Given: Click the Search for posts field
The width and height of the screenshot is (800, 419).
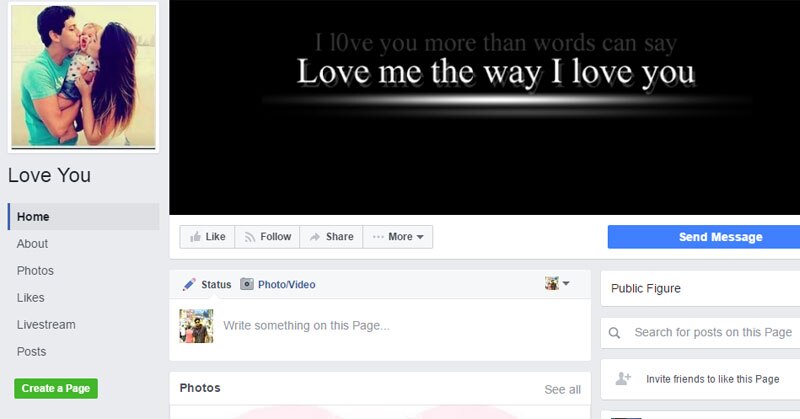Looking at the screenshot, I should point(713,332).
